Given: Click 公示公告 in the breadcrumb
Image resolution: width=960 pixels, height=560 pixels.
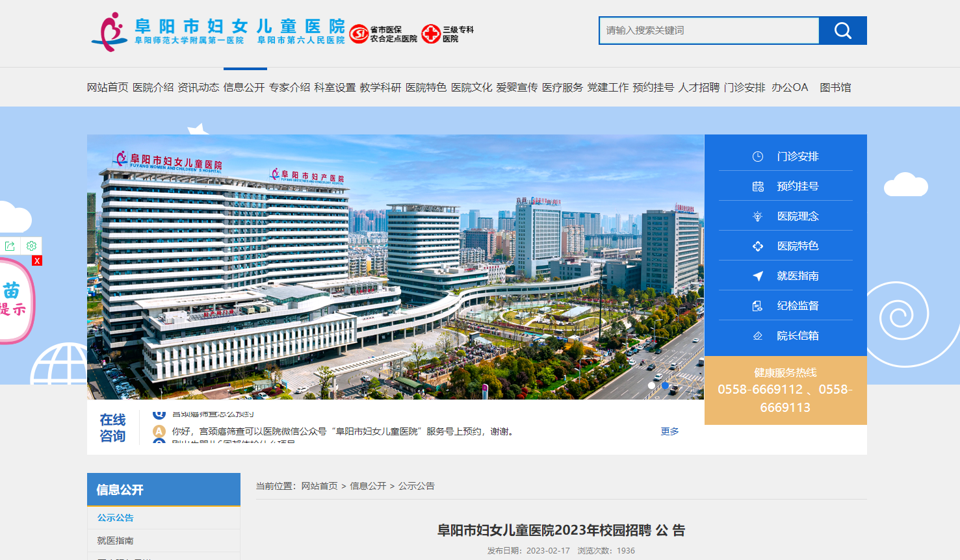Looking at the screenshot, I should [417, 486].
